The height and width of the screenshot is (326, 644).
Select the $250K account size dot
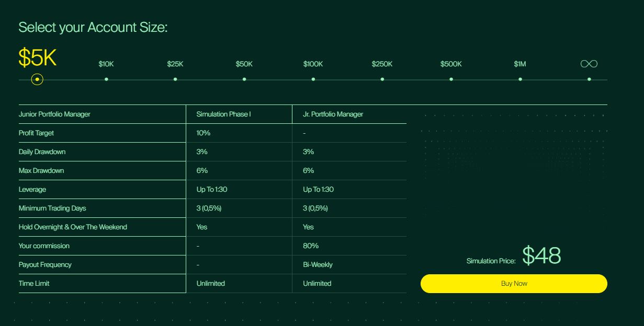[382, 79]
